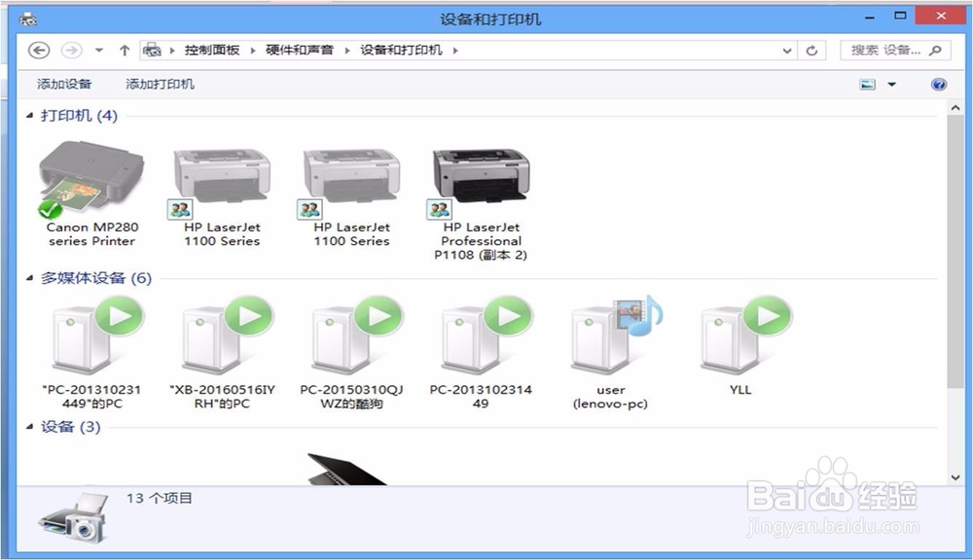Open the address bar history dropdown

point(787,51)
